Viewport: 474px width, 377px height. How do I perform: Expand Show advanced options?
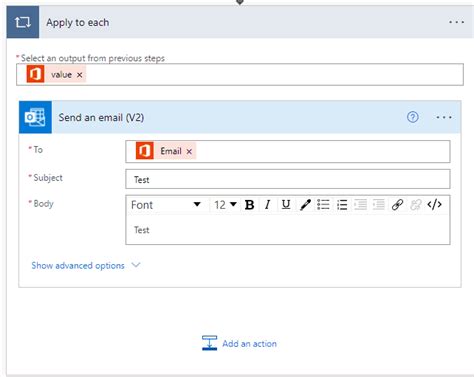point(86,266)
